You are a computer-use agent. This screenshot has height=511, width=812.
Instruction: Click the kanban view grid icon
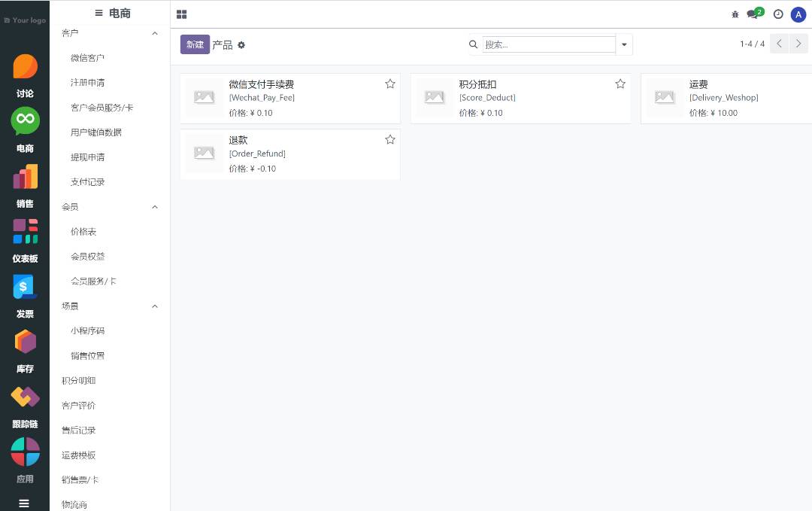click(x=182, y=14)
